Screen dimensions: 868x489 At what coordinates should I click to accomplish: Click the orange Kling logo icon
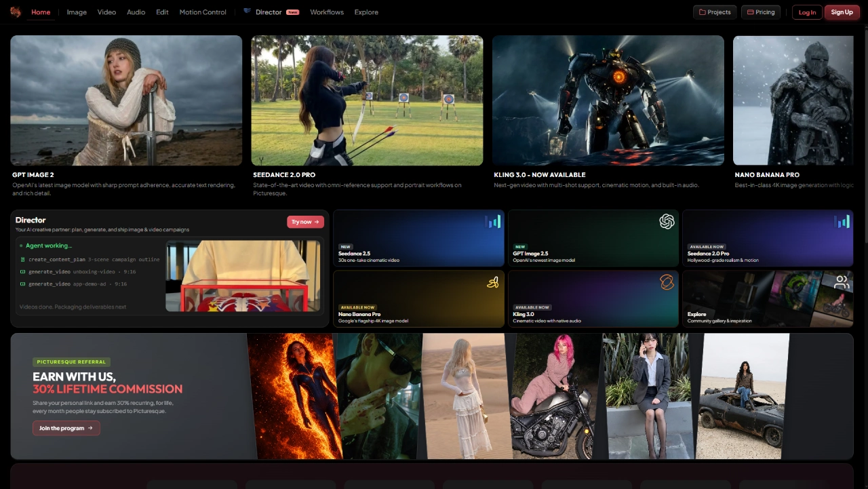(x=667, y=282)
